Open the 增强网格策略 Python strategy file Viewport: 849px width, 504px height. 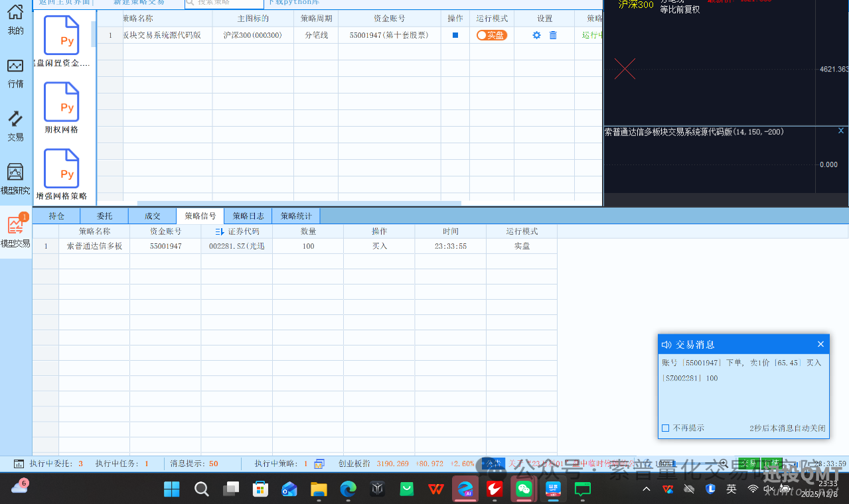click(x=61, y=168)
